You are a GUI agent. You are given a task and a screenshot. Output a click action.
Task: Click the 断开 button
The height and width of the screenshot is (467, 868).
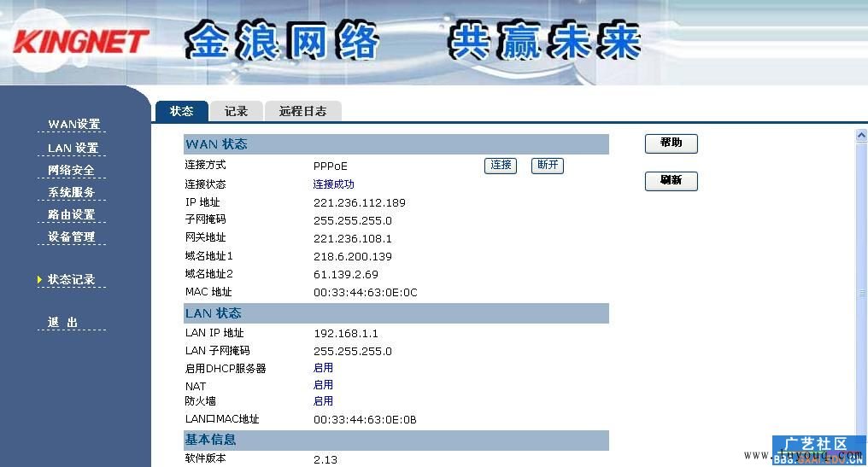pyautogui.click(x=548, y=166)
